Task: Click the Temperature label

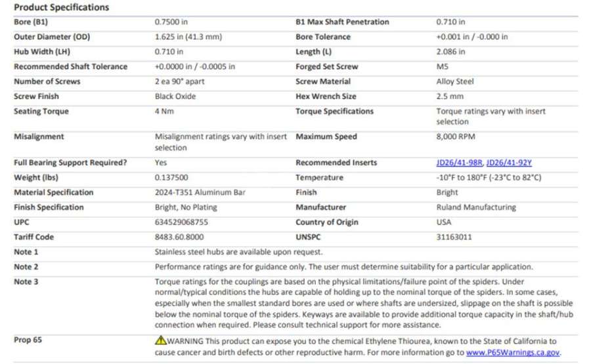Action: pyautogui.click(x=320, y=177)
